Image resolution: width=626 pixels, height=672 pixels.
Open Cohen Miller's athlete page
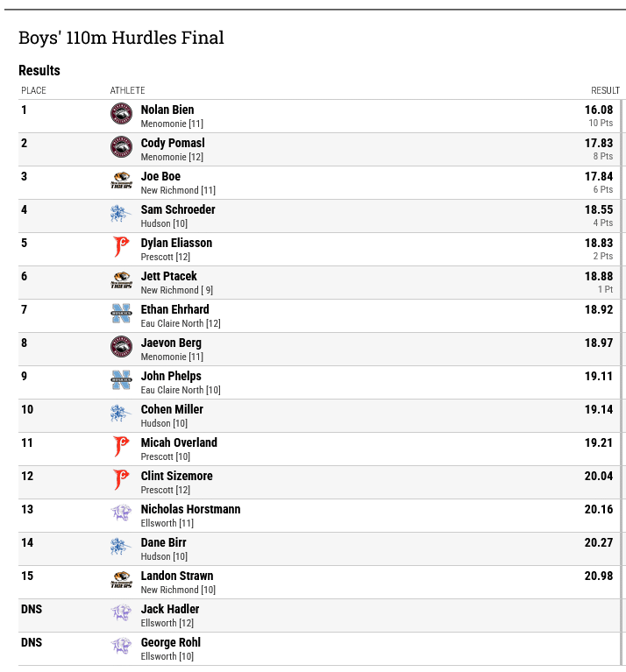coord(172,409)
